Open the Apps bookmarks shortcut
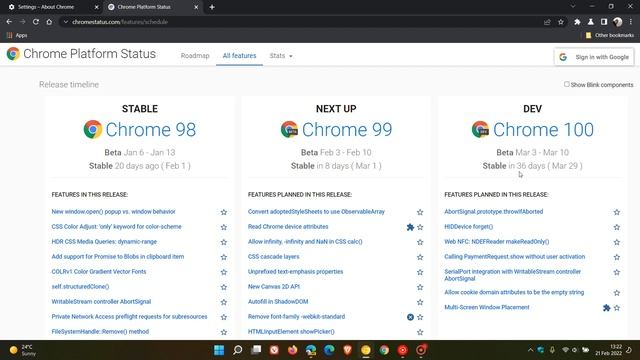 click(17, 36)
